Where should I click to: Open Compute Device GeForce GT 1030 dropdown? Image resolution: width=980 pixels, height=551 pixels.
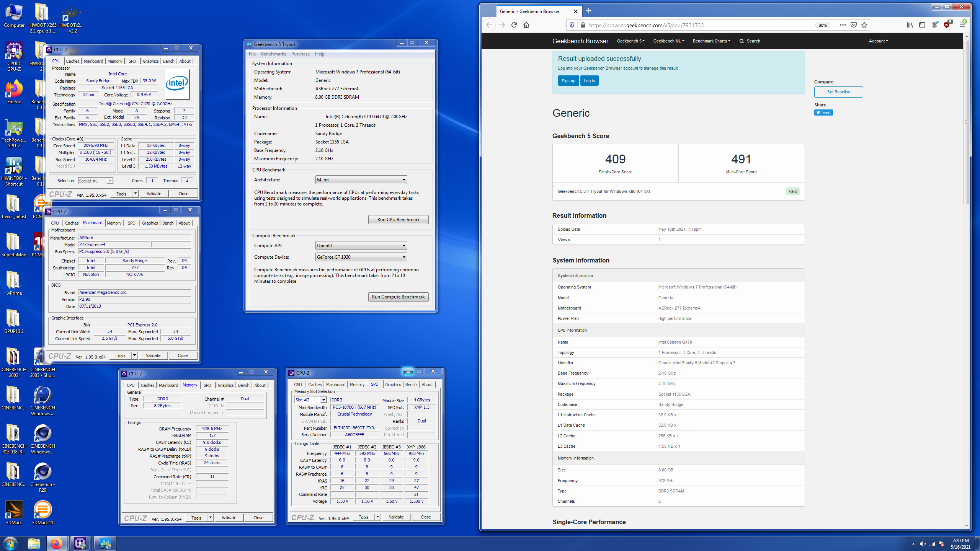click(x=361, y=257)
